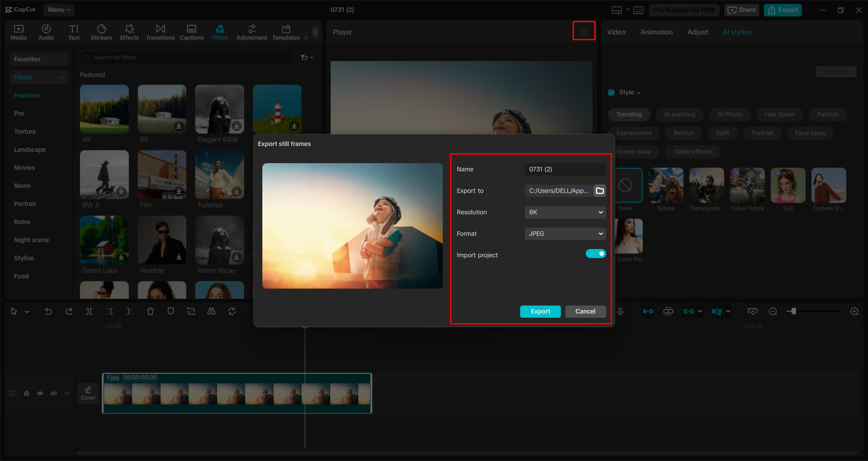Open the Format dropdown showing JPEG
Image resolution: width=868 pixels, height=461 pixels.
tap(564, 233)
